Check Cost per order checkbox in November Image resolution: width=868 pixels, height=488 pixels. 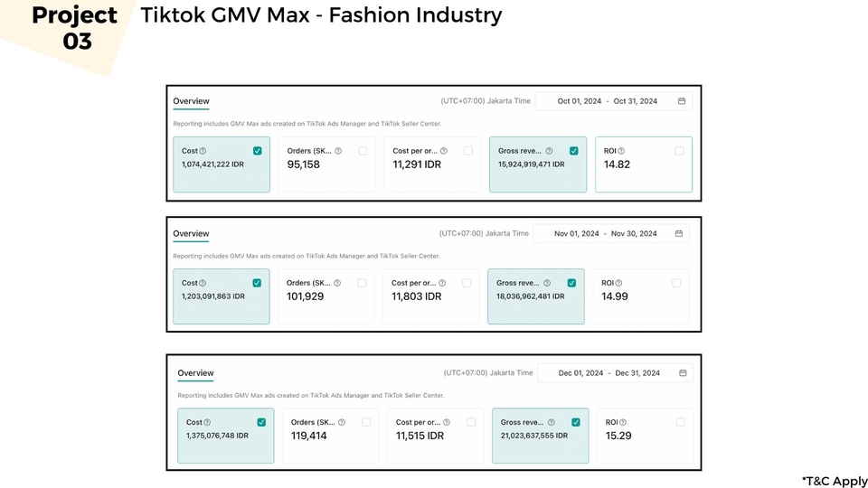coord(467,283)
